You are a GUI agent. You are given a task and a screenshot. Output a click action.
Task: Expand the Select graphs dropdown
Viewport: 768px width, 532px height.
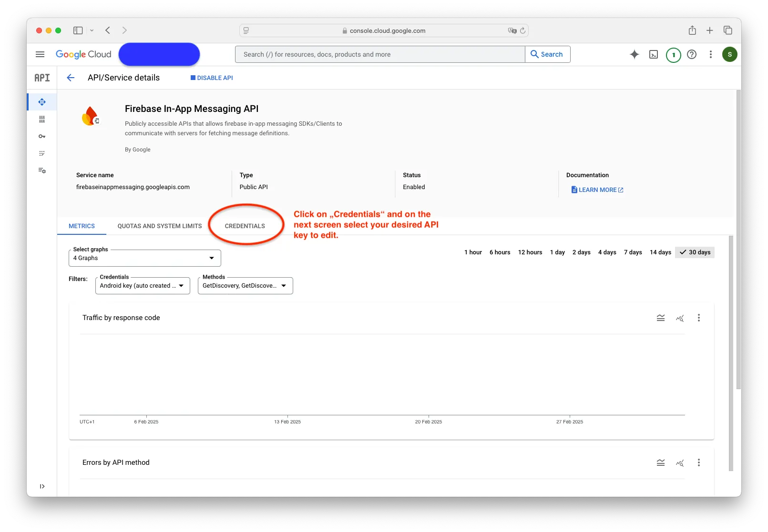point(145,258)
